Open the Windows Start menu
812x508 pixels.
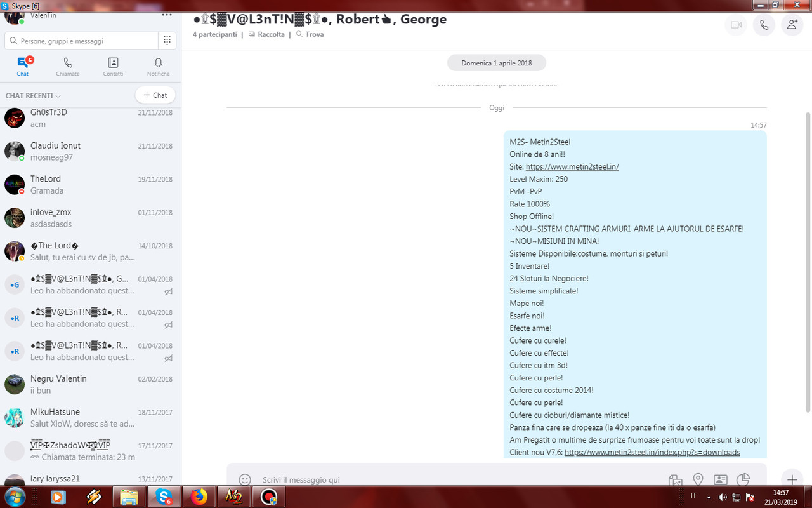tap(14, 497)
